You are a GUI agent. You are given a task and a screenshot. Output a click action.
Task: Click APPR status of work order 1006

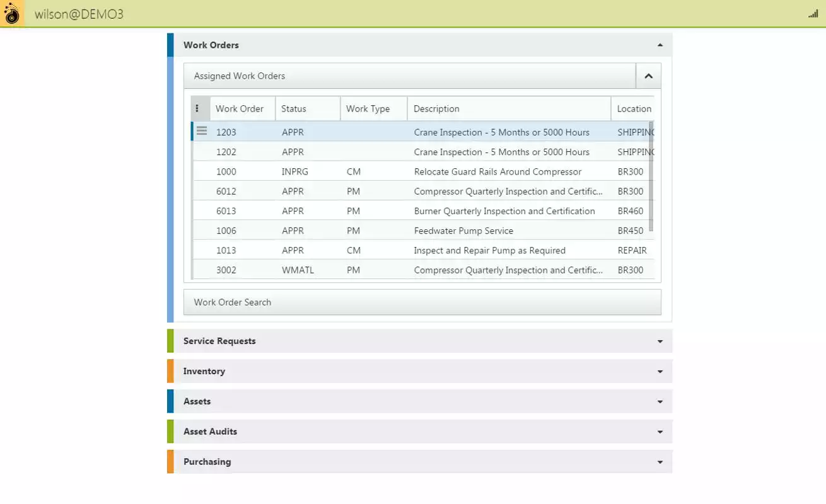(293, 231)
